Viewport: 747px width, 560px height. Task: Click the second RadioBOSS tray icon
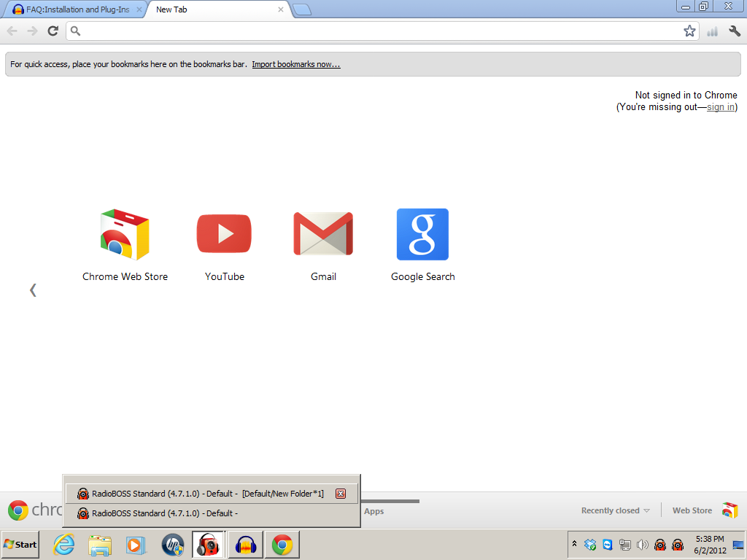(678, 544)
